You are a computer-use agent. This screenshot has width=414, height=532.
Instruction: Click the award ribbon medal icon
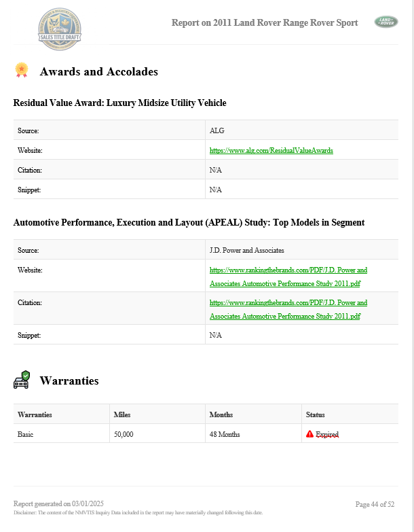click(22, 70)
